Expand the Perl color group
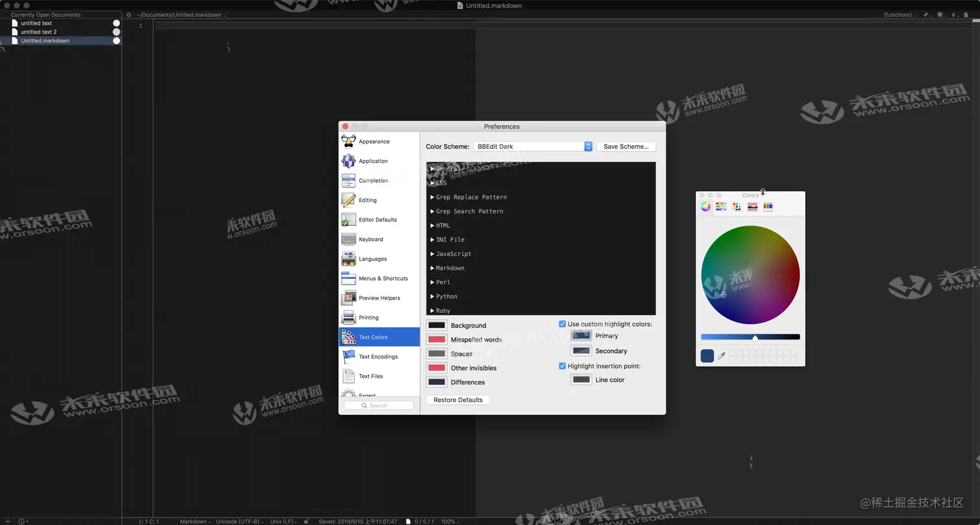The height and width of the screenshot is (525, 980). click(432, 282)
